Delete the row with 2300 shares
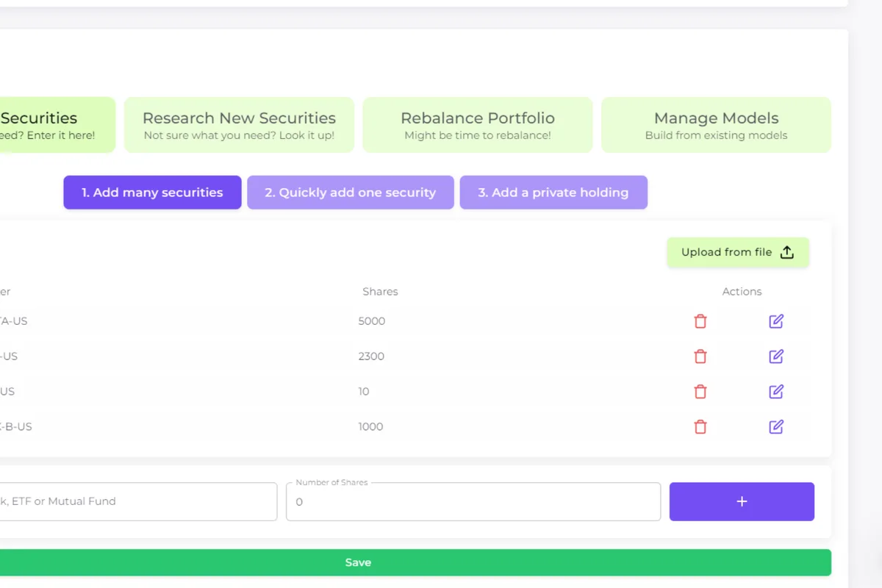The width and height of the screenshot is (882, 588). pyautogui.click(x=700, y=356)
